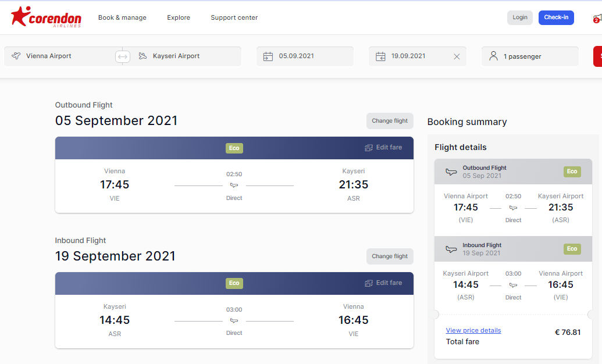Click the Corendon Airlines star logo
Image resolution: width=602 pixels, height=364 pixels.
(x=46, y=17)
